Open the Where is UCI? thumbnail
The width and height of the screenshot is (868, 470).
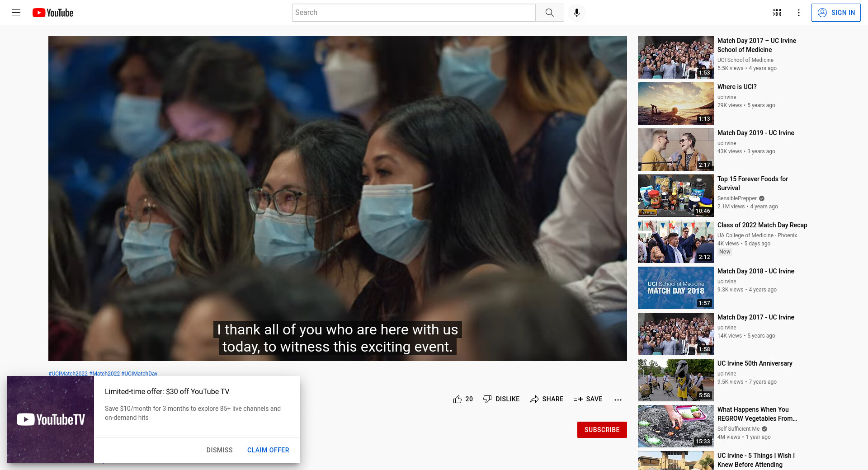[675, 103]
